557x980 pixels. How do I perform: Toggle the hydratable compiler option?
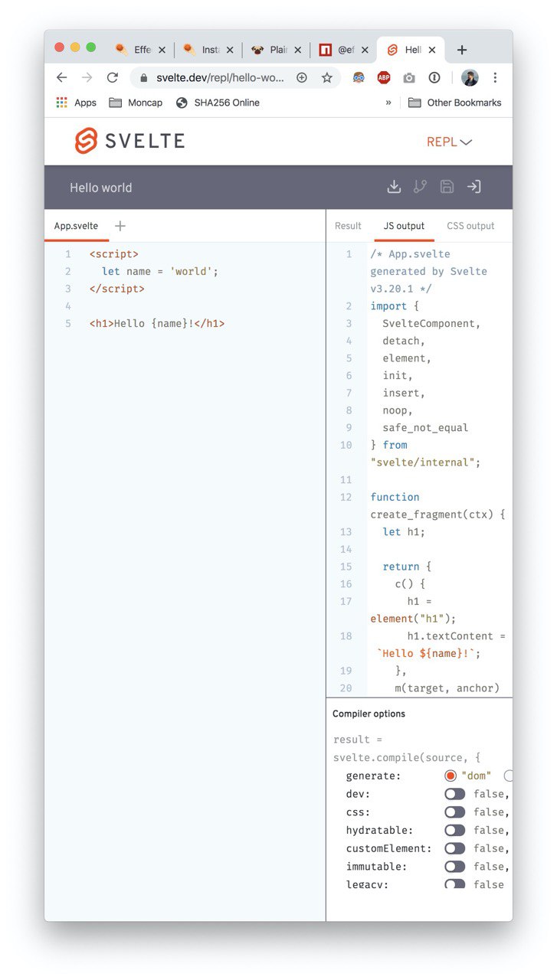click(x=455, y=831)
